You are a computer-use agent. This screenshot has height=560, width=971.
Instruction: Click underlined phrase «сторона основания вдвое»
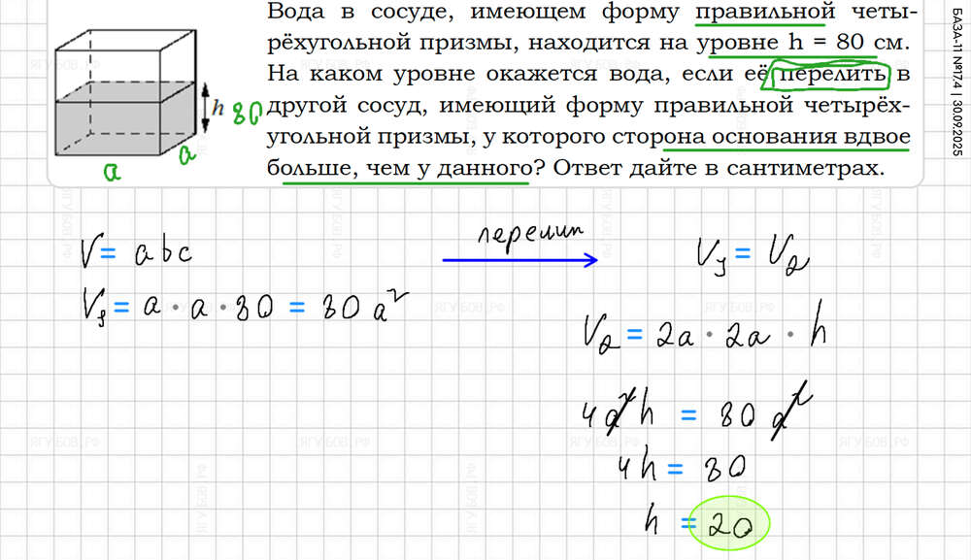tap(787, 137)
